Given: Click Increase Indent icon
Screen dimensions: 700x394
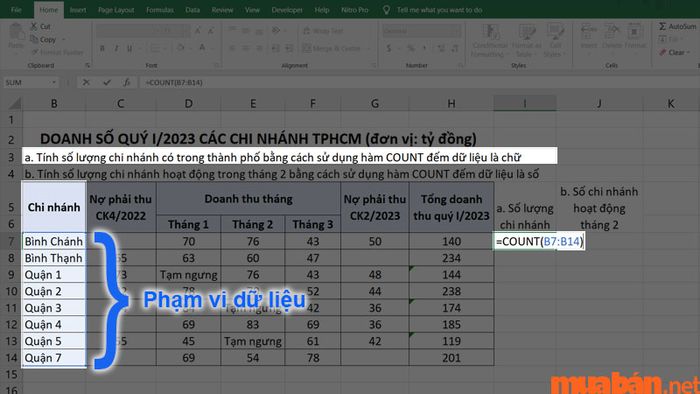Looking at the screenshot, I should point(289,48).
